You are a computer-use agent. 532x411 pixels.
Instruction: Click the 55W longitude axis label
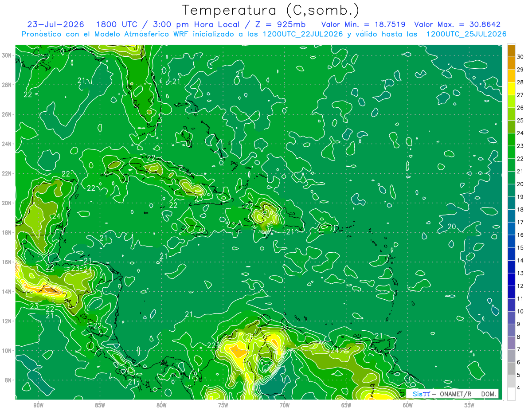[x=469, y=405]
